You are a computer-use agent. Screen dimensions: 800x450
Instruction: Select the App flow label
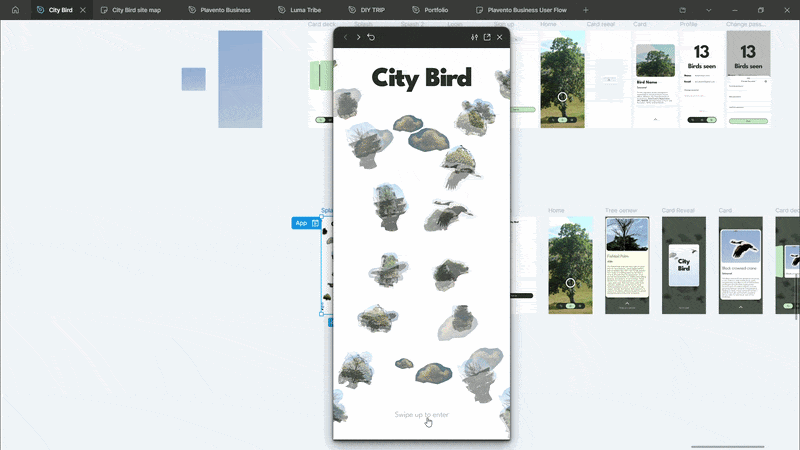tap(306, 223)
